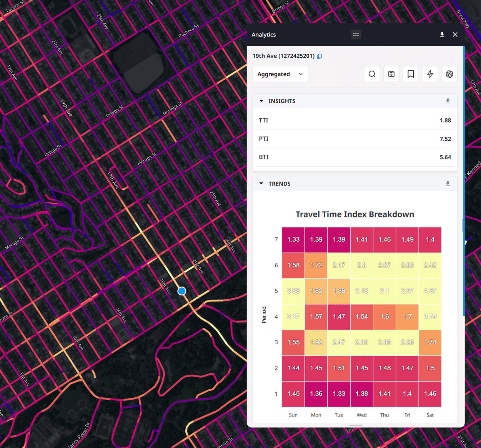
Task: Click heatmap cell Sat period 4 (3.79)
Action: pyautogui.click(x=430, y=317)
